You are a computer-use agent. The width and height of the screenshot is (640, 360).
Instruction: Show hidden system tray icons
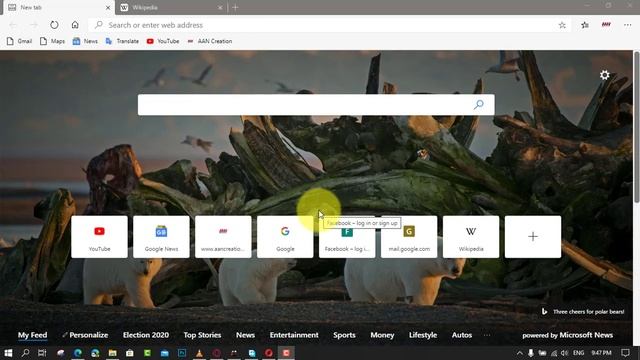520,353
